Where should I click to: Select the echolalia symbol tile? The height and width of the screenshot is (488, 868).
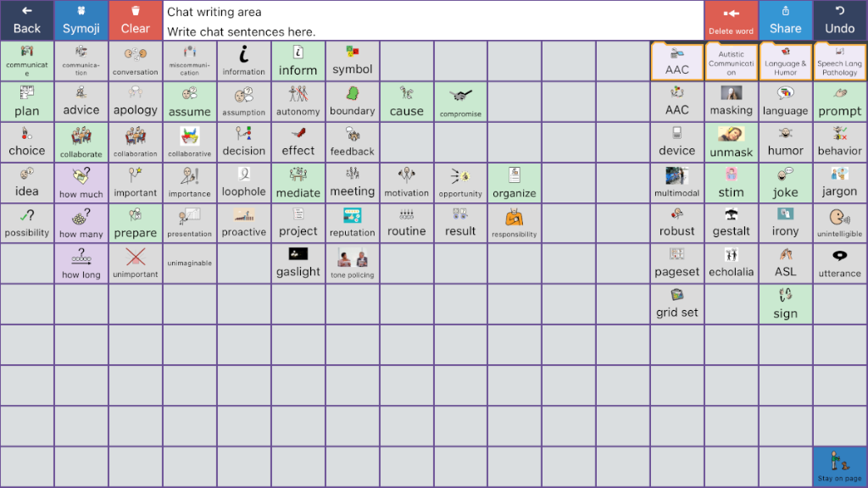coord(731,263)
